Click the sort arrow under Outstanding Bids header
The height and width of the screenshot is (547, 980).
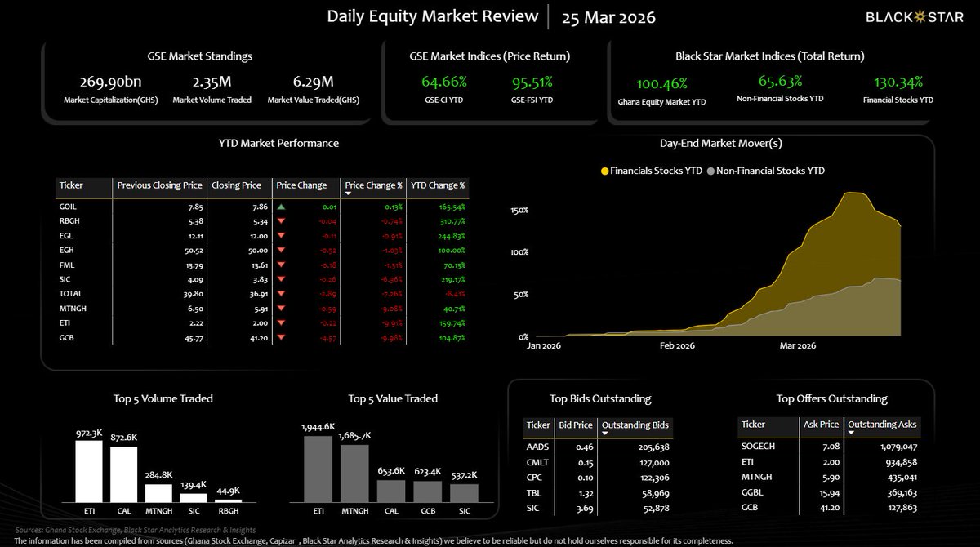[x=604, y=434]
